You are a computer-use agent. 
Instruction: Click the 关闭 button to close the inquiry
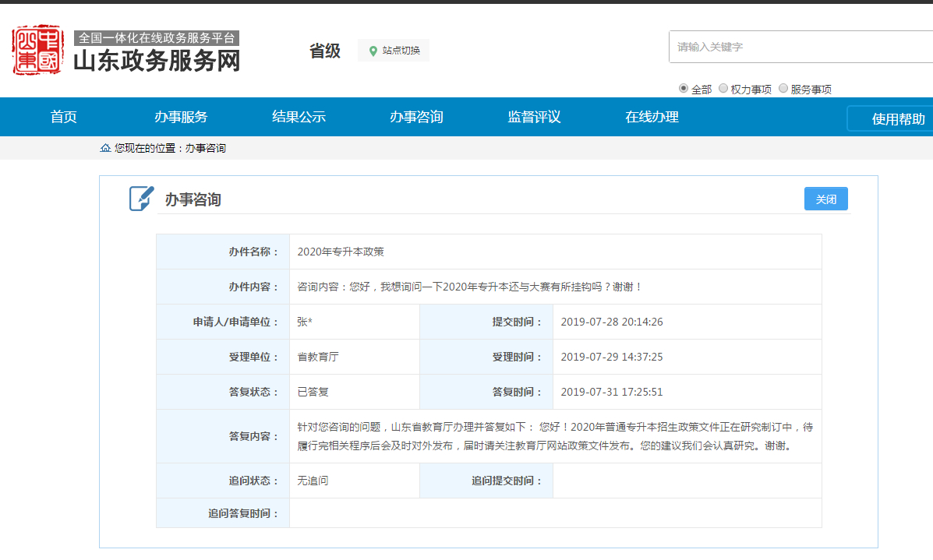[x=825, y=199]
